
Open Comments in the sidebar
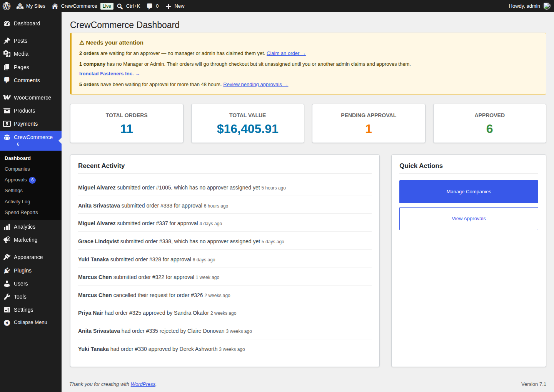[31, 80]
